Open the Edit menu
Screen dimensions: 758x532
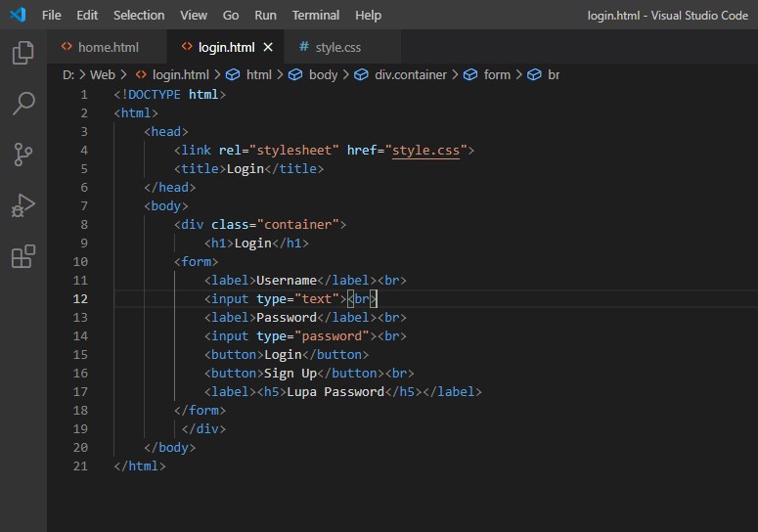point(87,15)
